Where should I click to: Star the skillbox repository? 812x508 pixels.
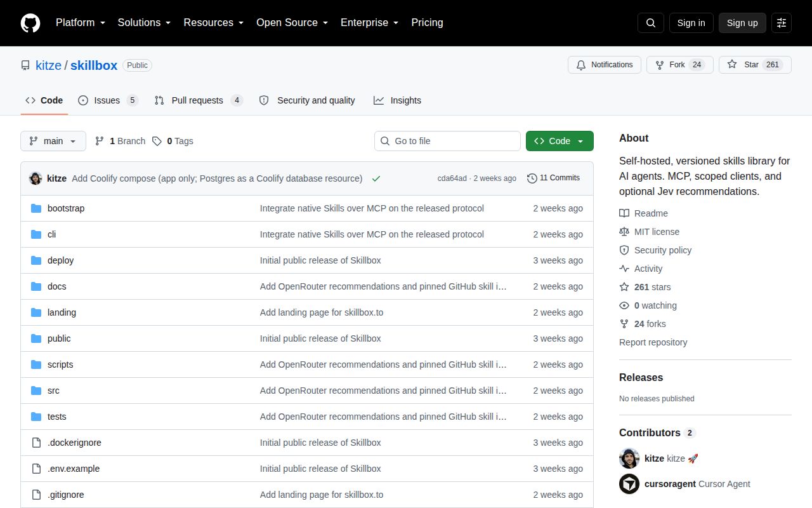(755, 65)
